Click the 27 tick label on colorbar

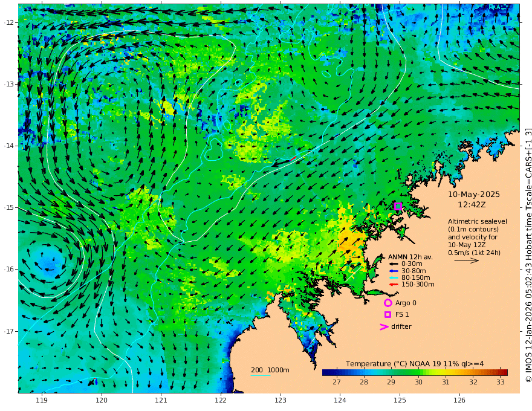[x=337, y=382]
